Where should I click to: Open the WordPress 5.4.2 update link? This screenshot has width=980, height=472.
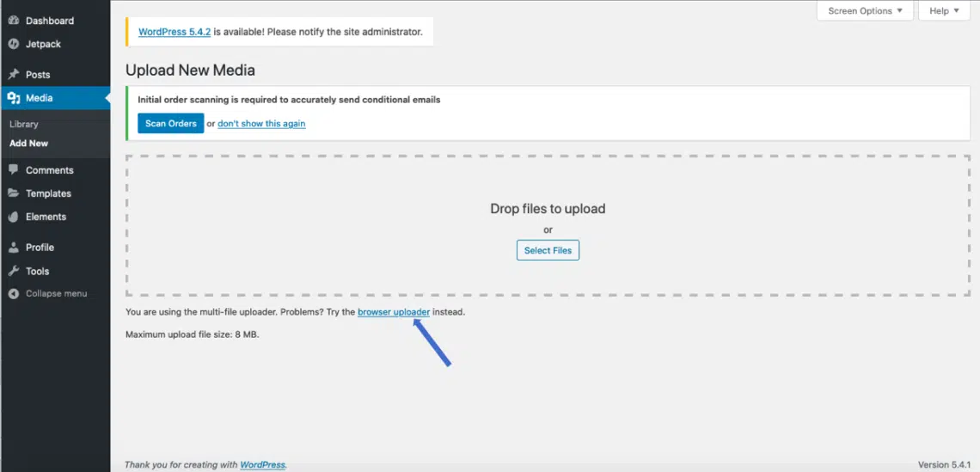tap(175, 31)
